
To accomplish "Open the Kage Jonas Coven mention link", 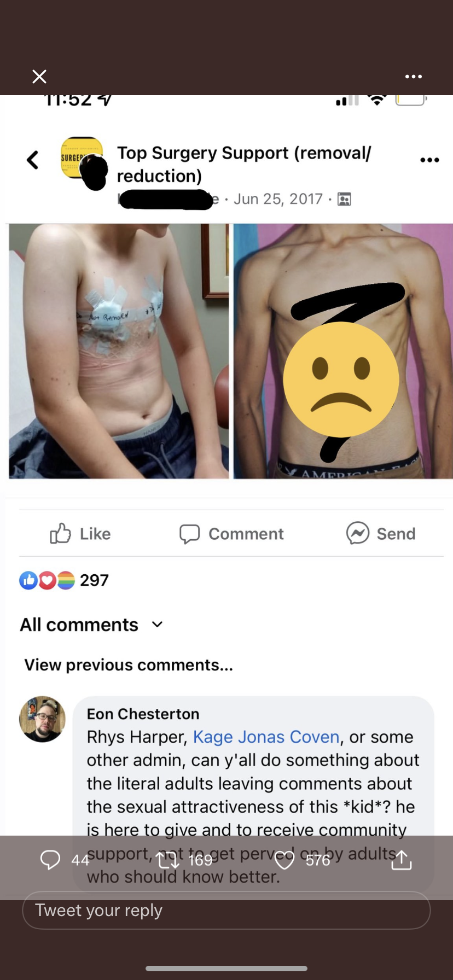I will point(266,737).
